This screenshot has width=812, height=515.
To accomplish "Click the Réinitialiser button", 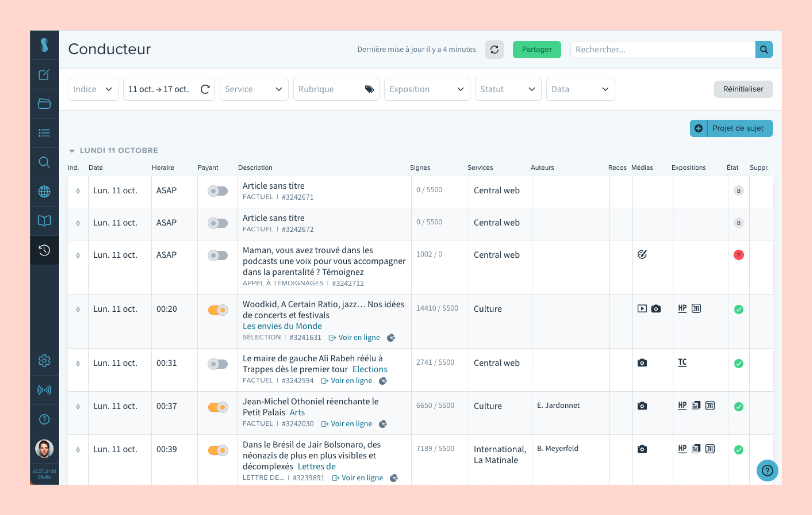I will point(743,89).
